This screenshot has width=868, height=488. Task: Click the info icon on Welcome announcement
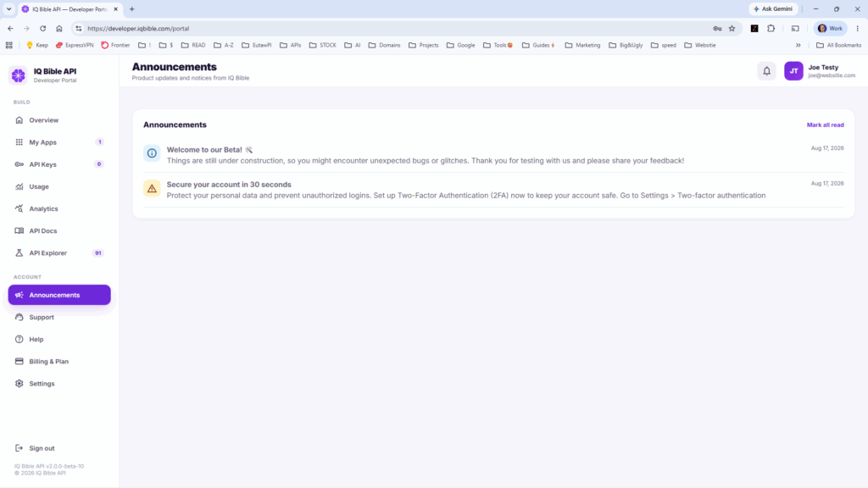[x=152, y=153]
